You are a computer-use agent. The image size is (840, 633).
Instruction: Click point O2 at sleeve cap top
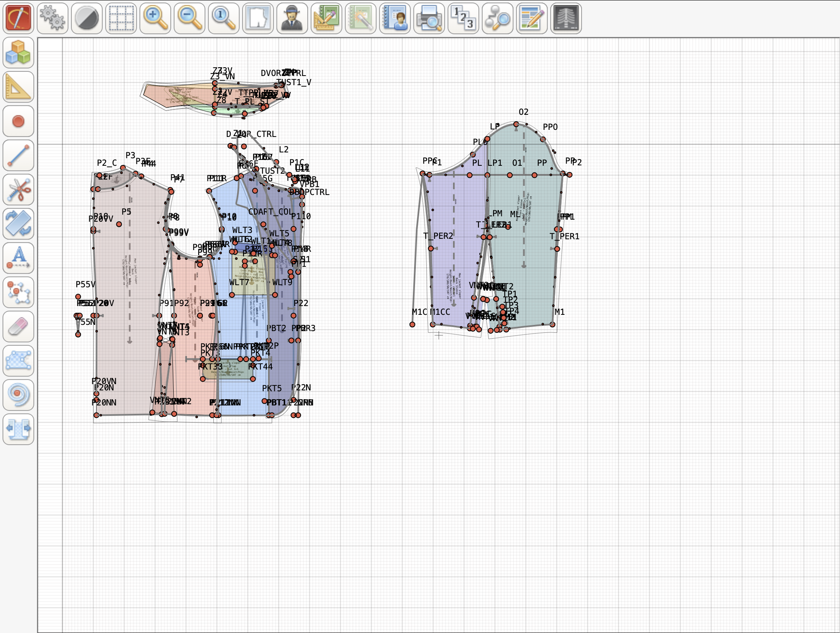(516, 124)
